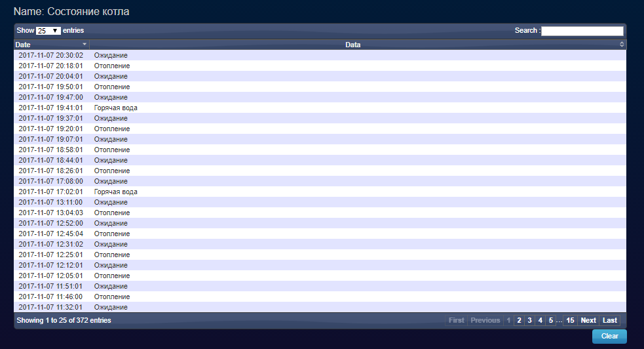Select date cell 2017-11-07 20:18:01
Screen dimensions: 644x349
(51, 66)
